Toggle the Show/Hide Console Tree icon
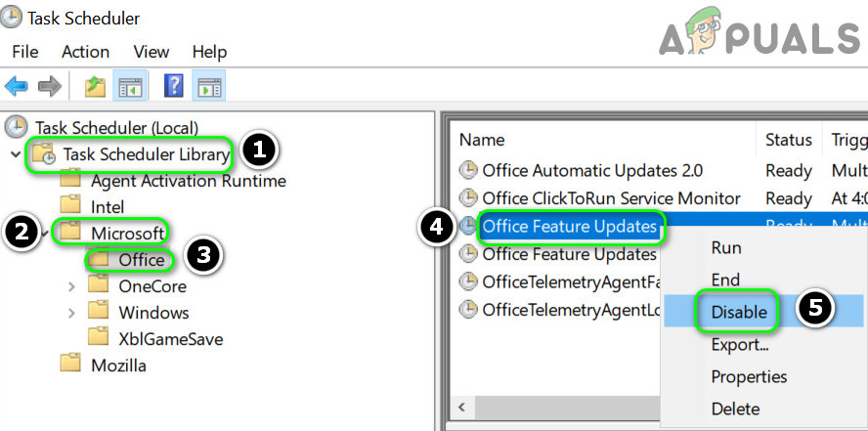The image size is (868, 431). point(130,86)
